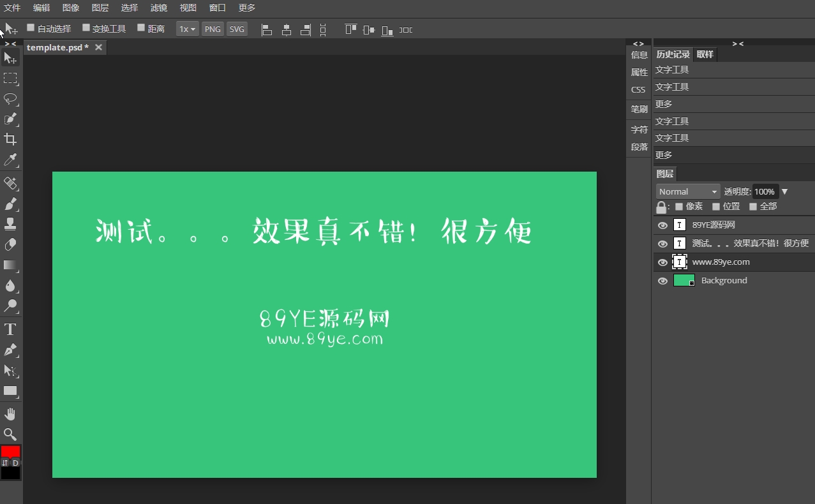Open the CSS side panel

coord(639,90)
